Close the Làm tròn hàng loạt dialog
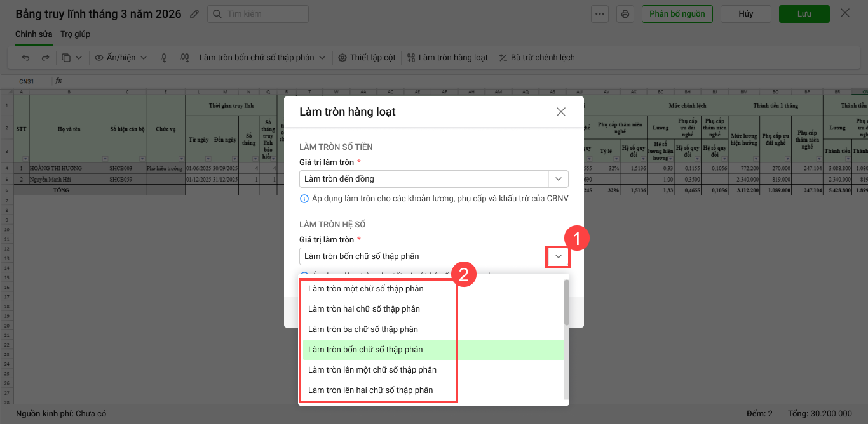Image resolution: width=868 pixels, height=424 pixels. (560, 112)
